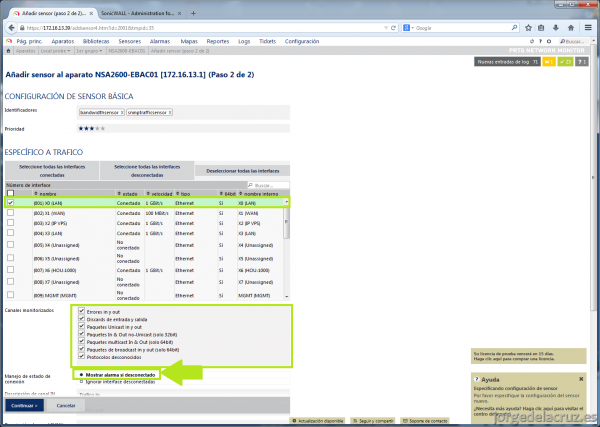This screenshot has width=600, height=427.
Task: Close the Ayuda help panel
Action: point(581,379)
